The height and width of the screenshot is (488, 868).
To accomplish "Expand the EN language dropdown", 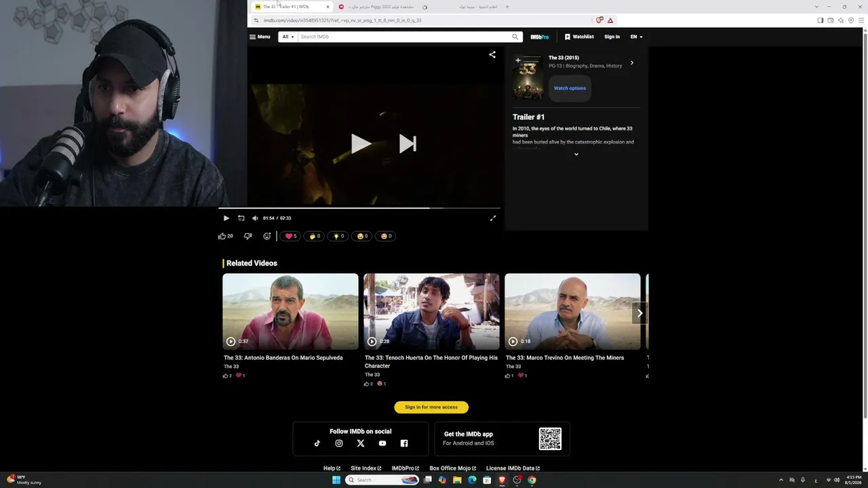I will coord(636,37).
